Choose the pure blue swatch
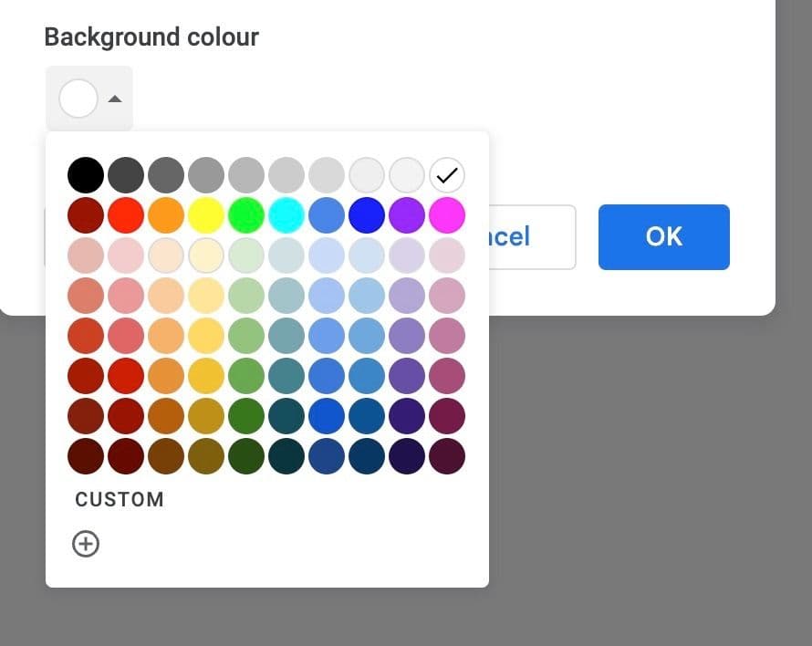The width and height of the screenshot is (812, 646). pos(367,215)
